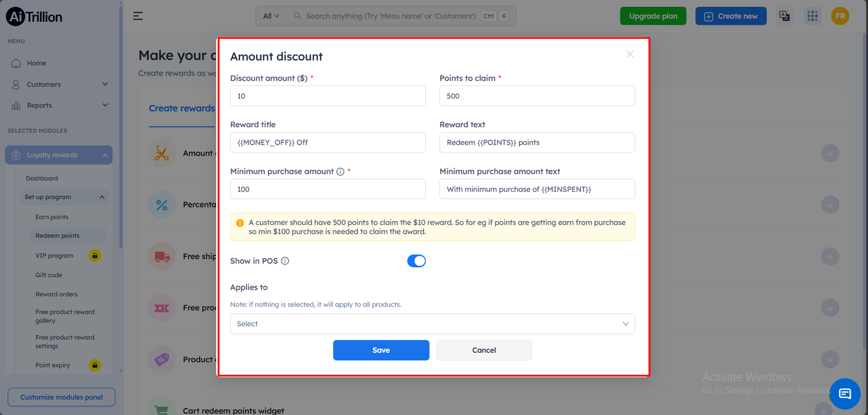Expand the Reports menu

point(60,105)
